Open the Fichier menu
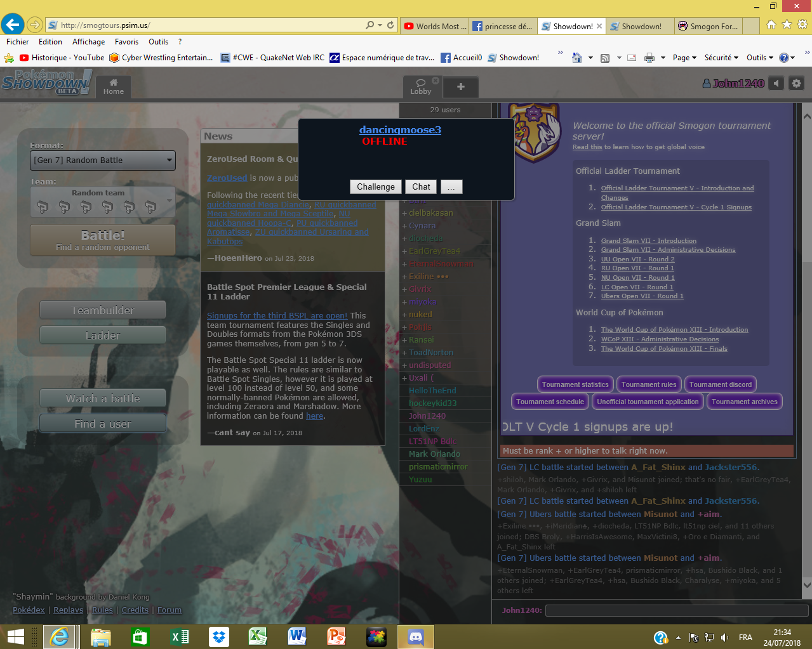Image resolution: width=812 pixels, height=649 pixels. [x=17, y=42]
